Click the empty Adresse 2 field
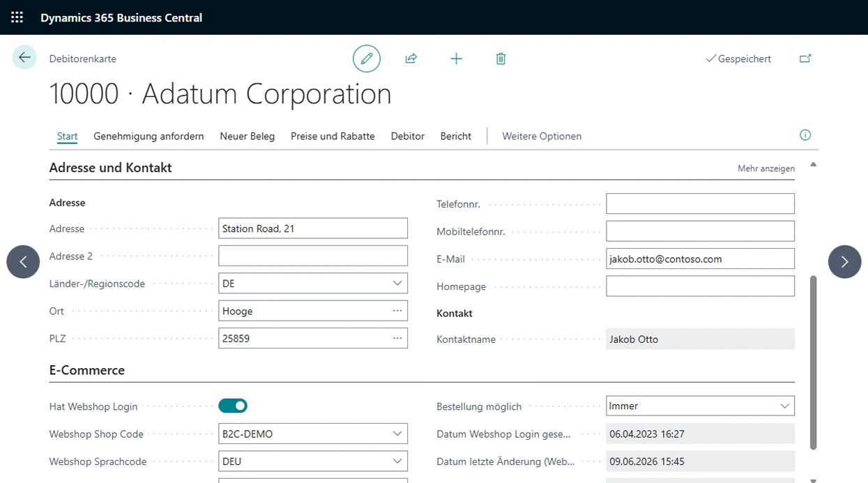Screen dimensions: 868x483 click(313, 256)
